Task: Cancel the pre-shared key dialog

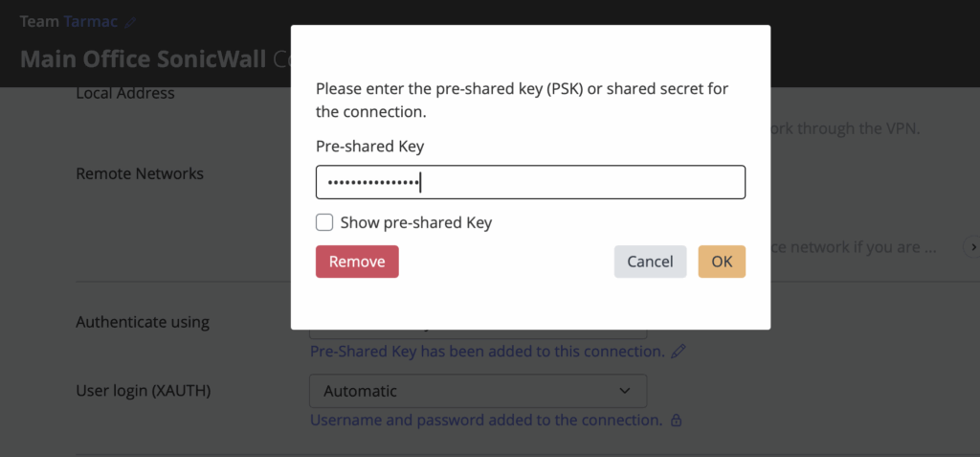Action: tap(650, 262)
